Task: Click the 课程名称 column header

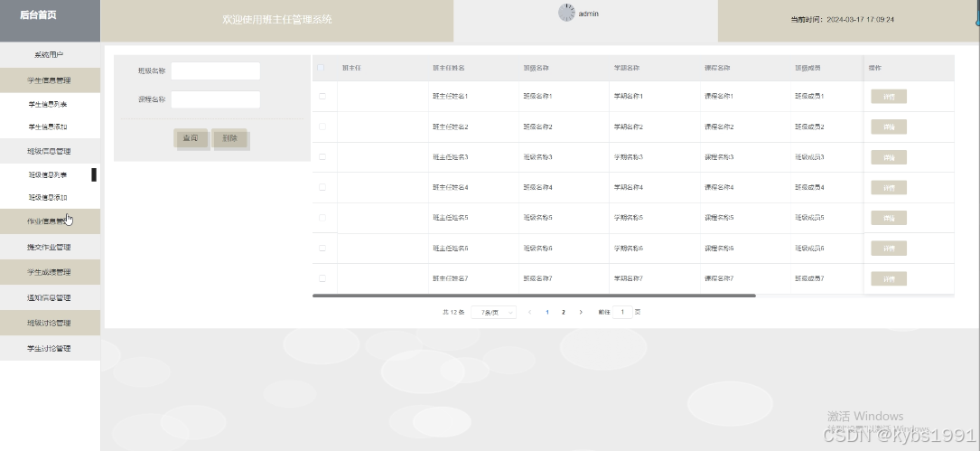Action: click(x=717, y=68)
